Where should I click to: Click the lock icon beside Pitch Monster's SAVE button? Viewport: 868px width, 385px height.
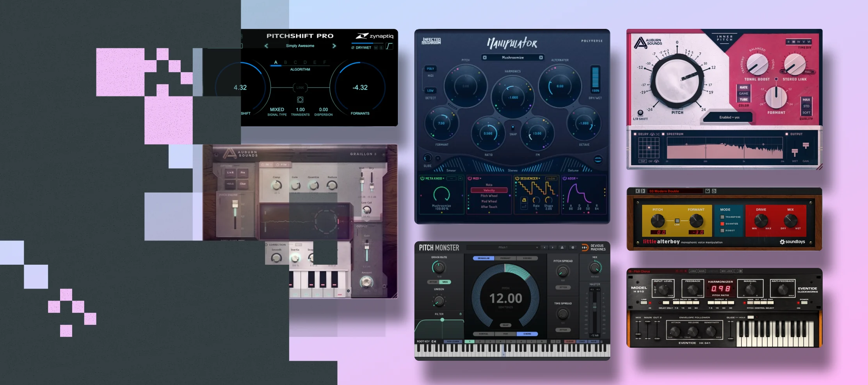coord(601,342)
